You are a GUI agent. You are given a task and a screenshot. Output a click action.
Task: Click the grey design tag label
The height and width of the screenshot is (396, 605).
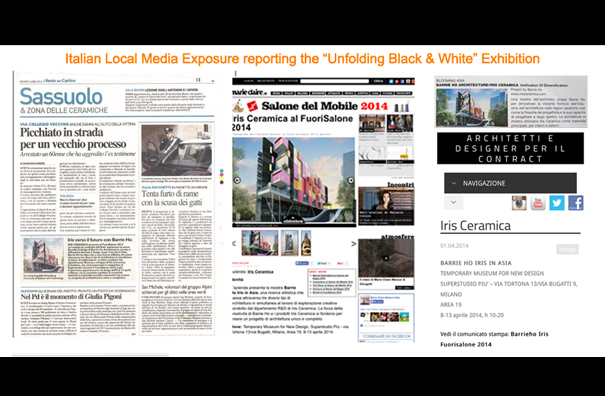[567, 249]
